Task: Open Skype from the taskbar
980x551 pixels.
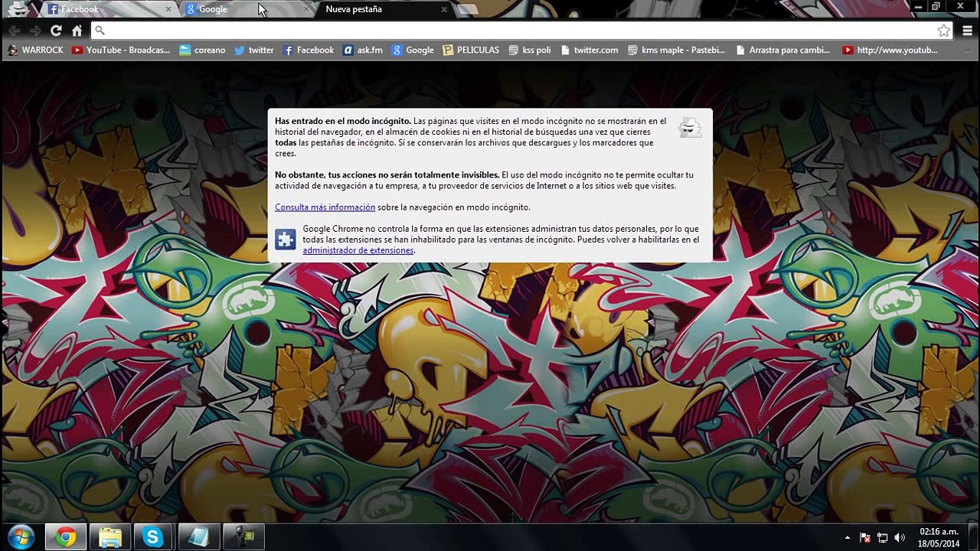Action: (x=153, y=537)
